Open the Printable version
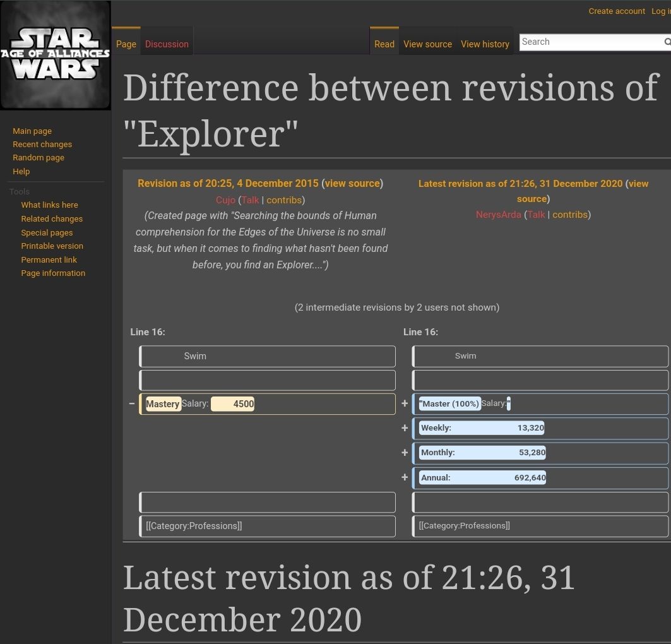This screenshot has height=644, width=671. [x=52, y=246]
